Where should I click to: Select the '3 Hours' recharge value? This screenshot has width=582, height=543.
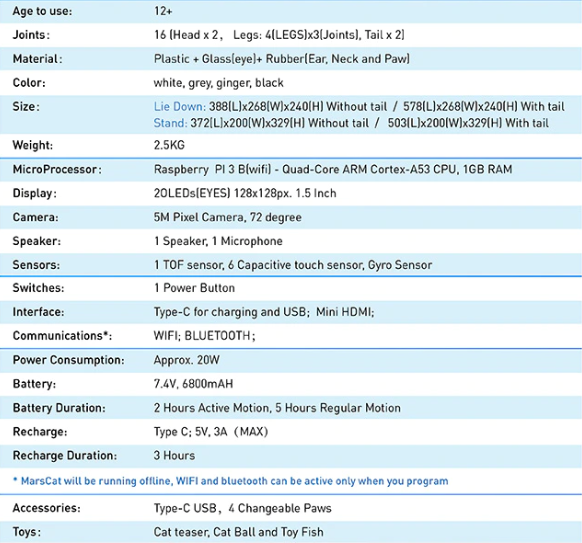[x=174, y=455]
